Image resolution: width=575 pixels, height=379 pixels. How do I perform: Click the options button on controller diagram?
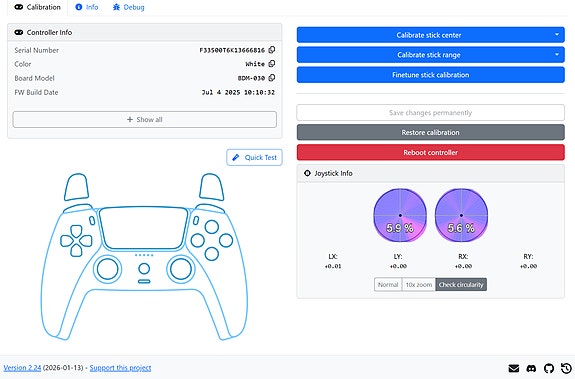[x=196, y=220]
